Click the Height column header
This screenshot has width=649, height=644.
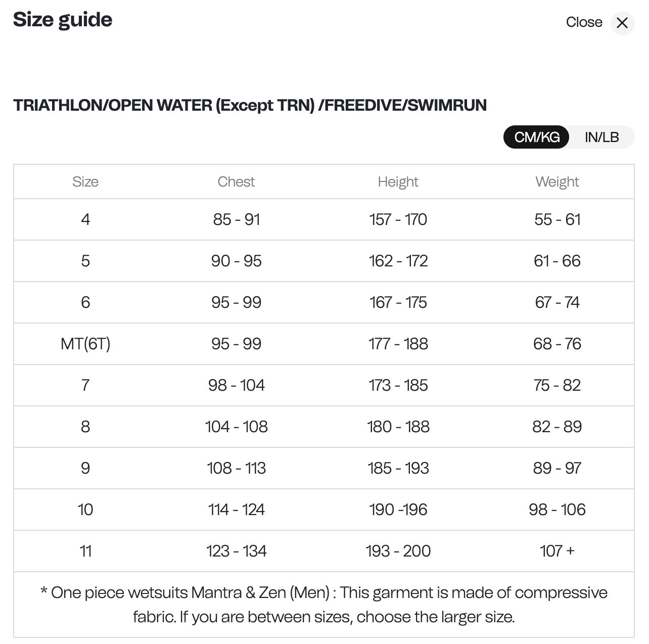(398, 182)
